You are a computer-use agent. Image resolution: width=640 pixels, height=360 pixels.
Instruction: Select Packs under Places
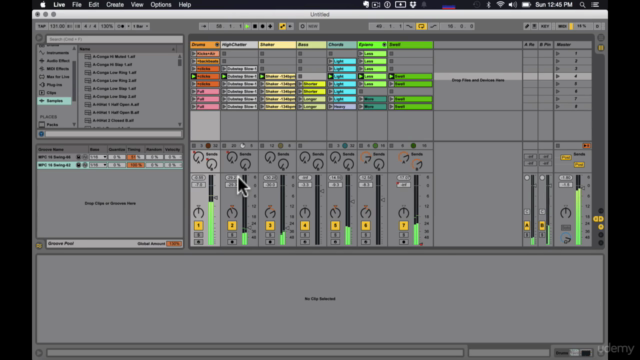coord(52,124)
